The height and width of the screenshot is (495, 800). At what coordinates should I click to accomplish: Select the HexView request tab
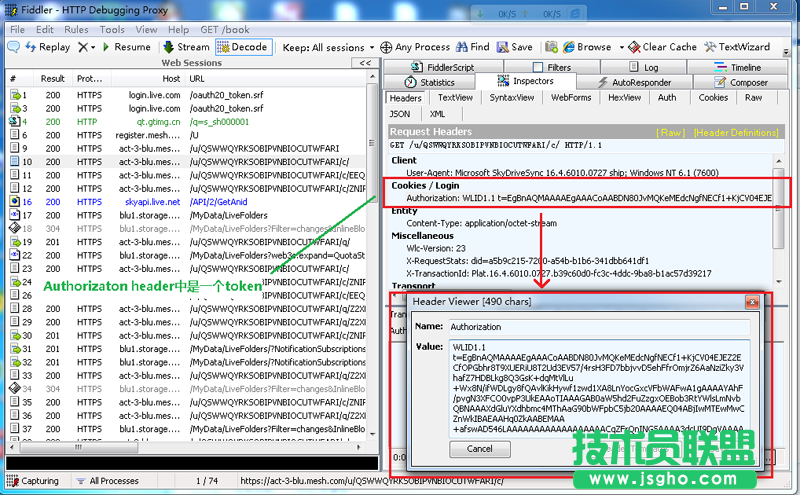click(624, 98)
